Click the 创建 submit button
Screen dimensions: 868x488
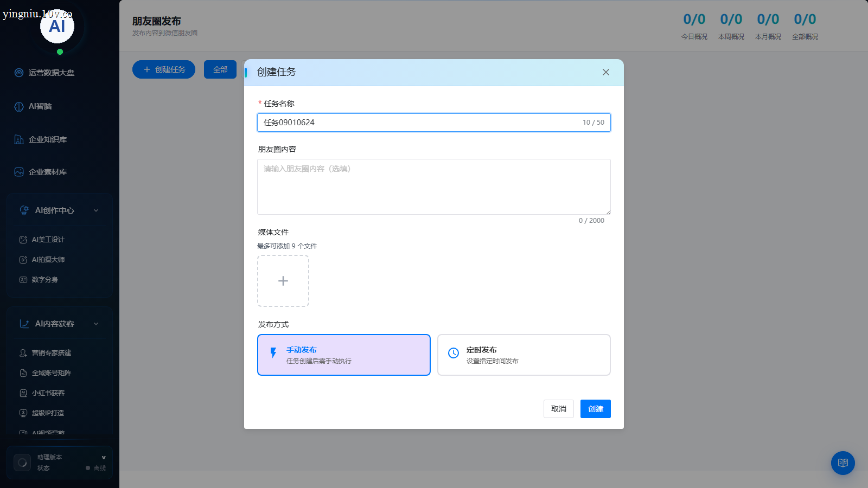point(596,409)
